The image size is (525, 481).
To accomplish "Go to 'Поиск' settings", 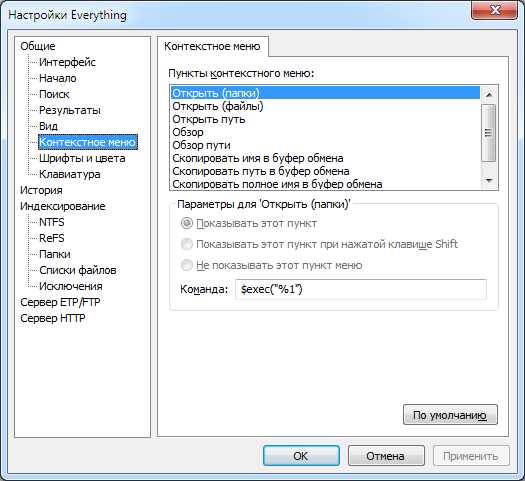I will [54, 94].
